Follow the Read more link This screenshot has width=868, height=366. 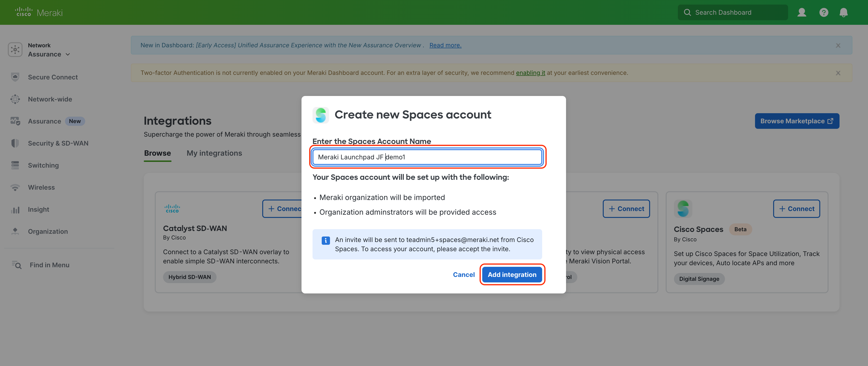(x=445, y=45)
